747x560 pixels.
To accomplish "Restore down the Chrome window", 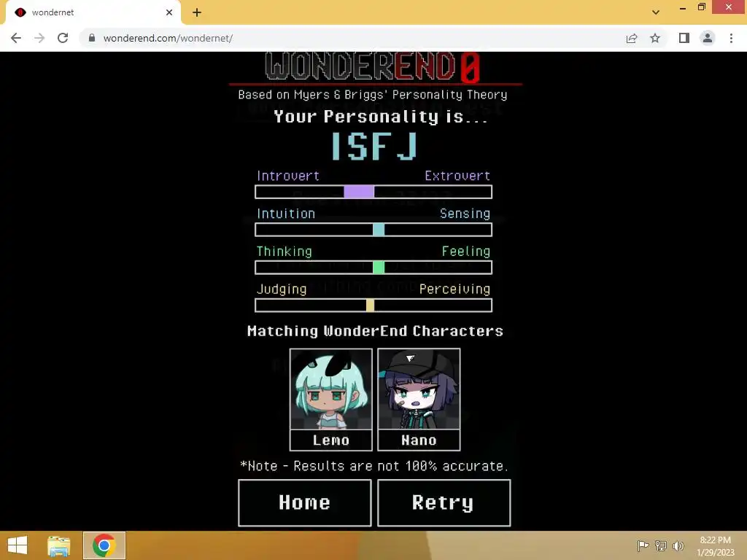I will click(702, 7).
